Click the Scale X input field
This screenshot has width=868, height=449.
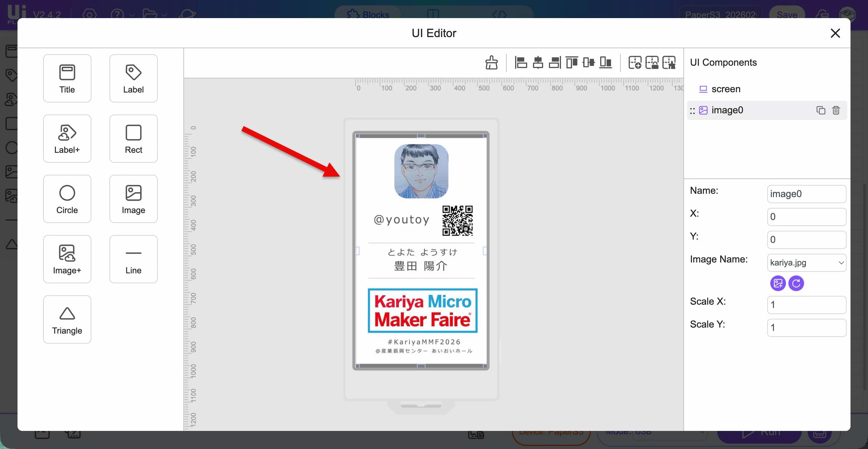(807, 305)
